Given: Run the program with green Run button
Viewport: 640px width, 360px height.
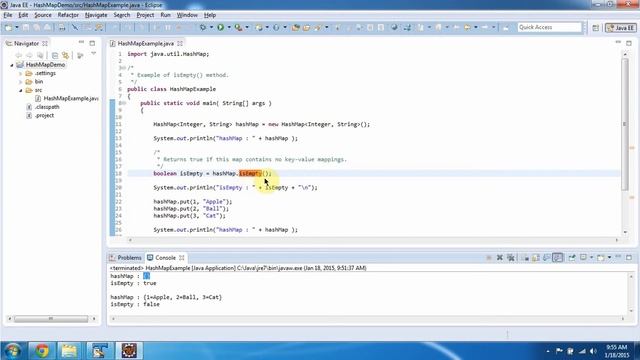Looking at the screenshot, I should (220, 27).
